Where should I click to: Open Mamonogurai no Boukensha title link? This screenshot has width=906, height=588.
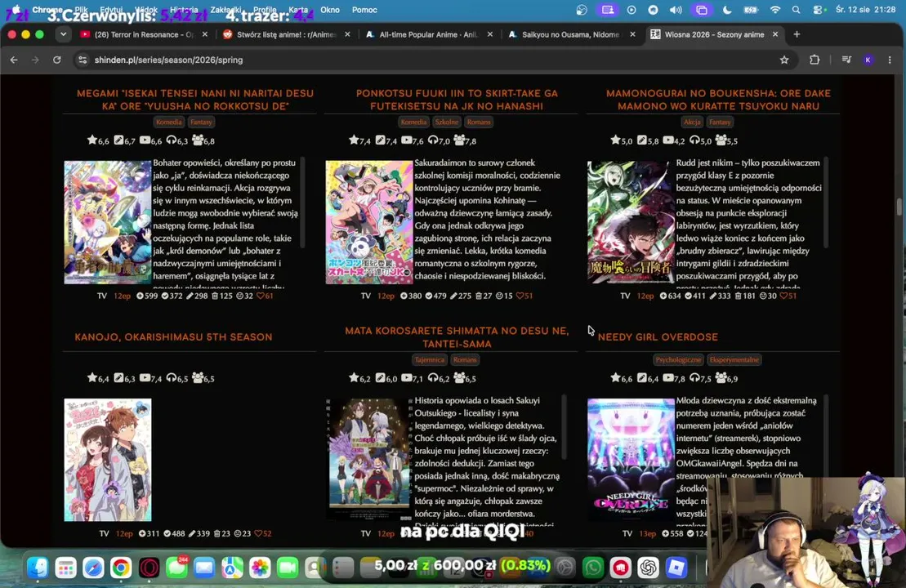[x=718, y=100]
